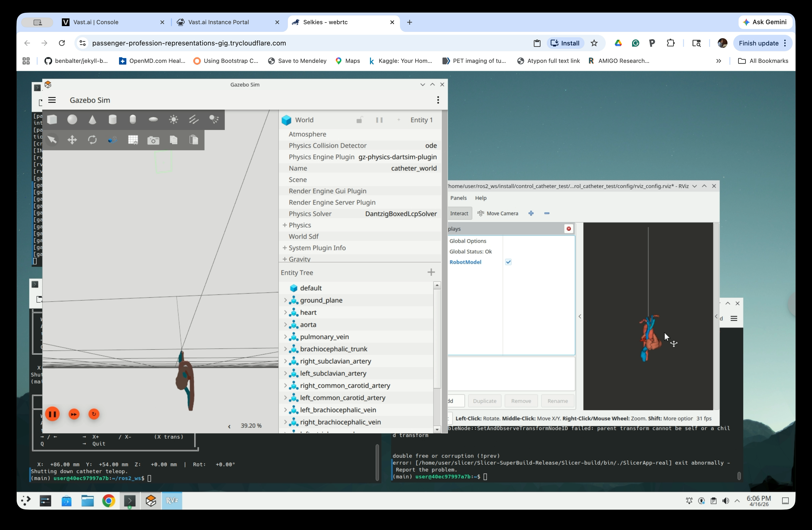Switch to the Vast.ai Instance Portal tab
This screenshot has height=530, width=812.
pyautogui.click(x=218, y=22)
